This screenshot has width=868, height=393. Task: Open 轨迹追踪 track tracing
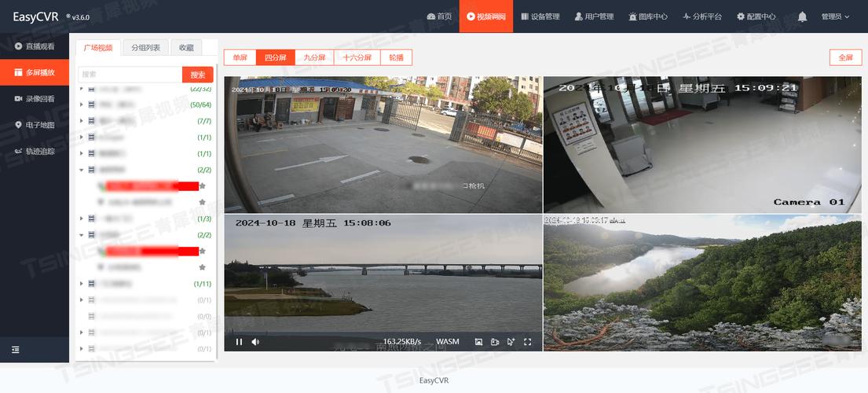[35, 151]
